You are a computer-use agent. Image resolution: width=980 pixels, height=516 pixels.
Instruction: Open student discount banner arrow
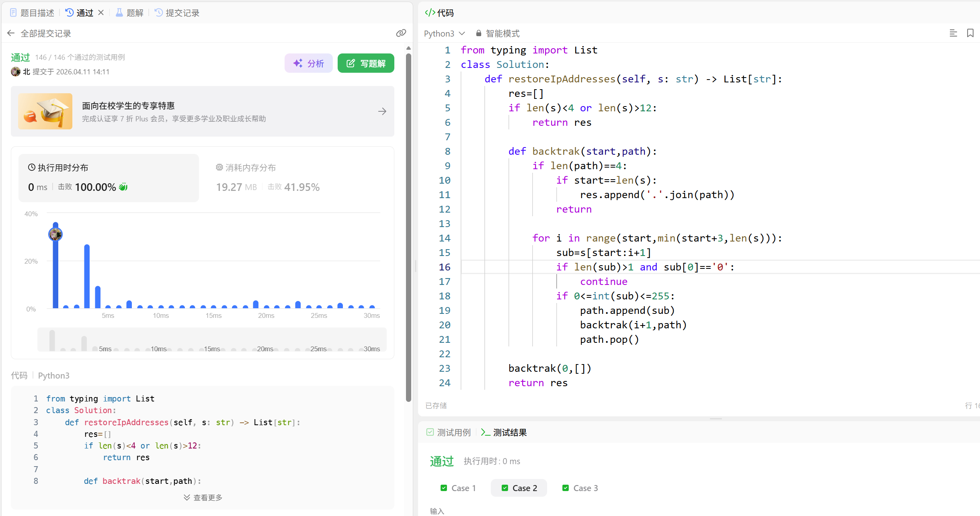click(382, 111)
